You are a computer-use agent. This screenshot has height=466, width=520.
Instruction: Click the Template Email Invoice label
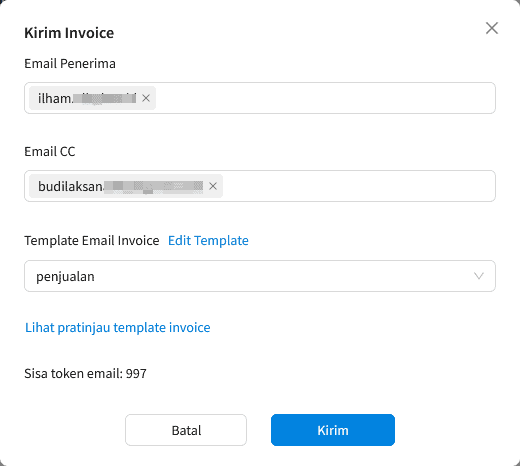tap(92, 240)
